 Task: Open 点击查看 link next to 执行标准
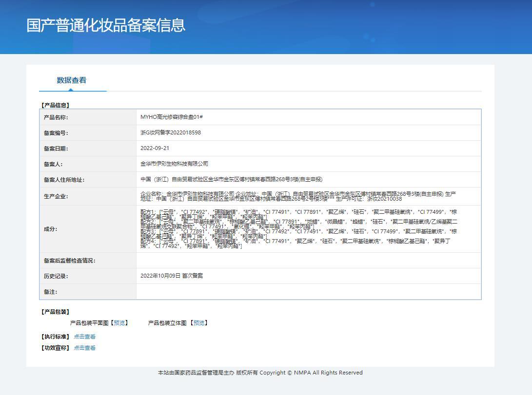tap(85, 337)
